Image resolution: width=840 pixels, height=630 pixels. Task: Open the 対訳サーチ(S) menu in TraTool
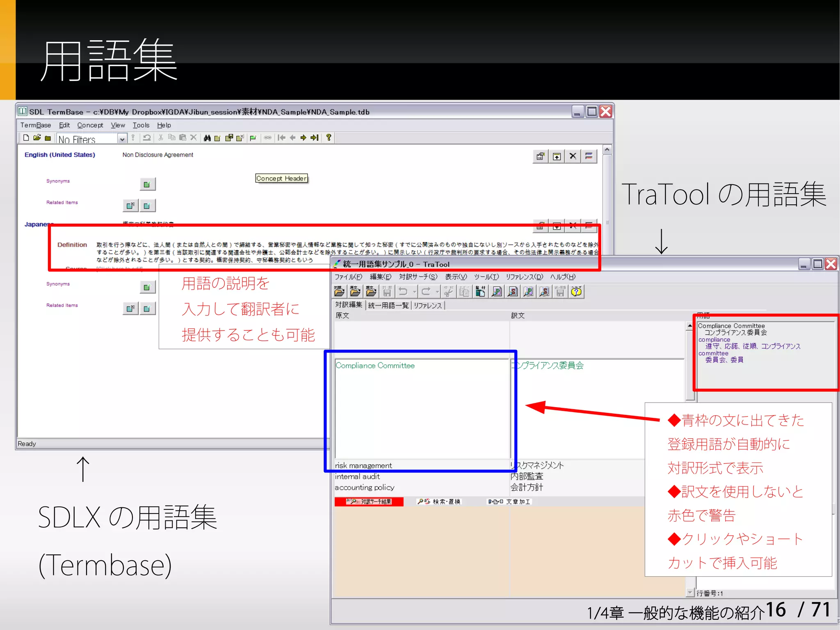418,277
